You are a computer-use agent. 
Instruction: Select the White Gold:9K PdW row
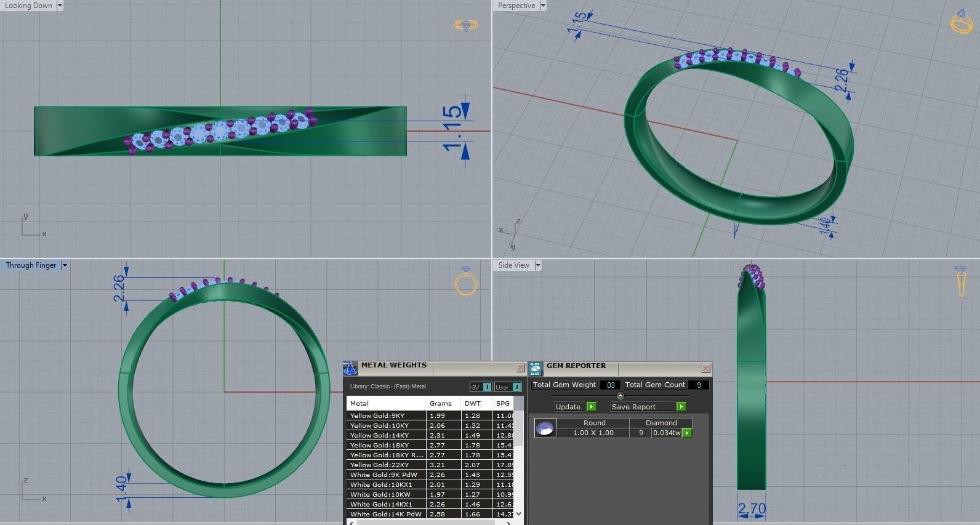click(430, 475)
